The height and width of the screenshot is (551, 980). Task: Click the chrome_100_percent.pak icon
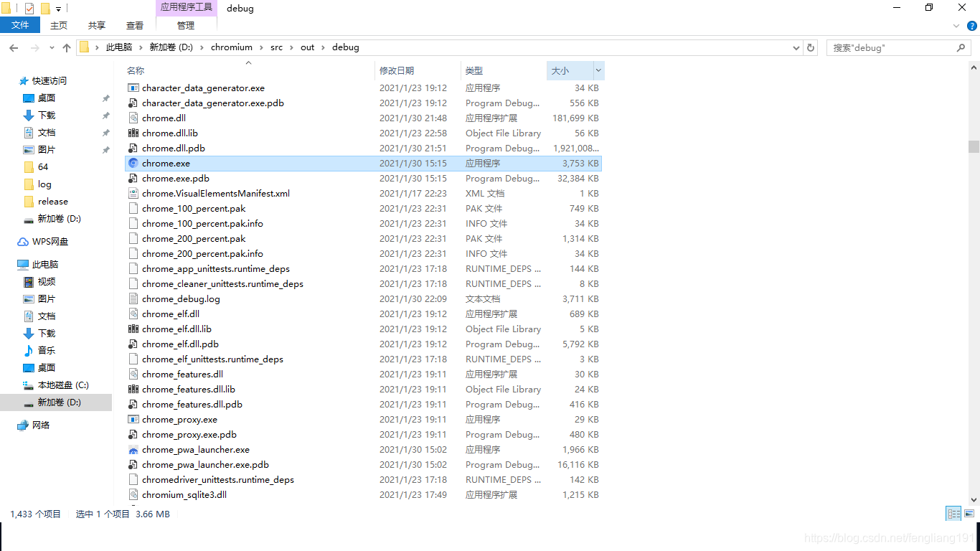point(133,208)
